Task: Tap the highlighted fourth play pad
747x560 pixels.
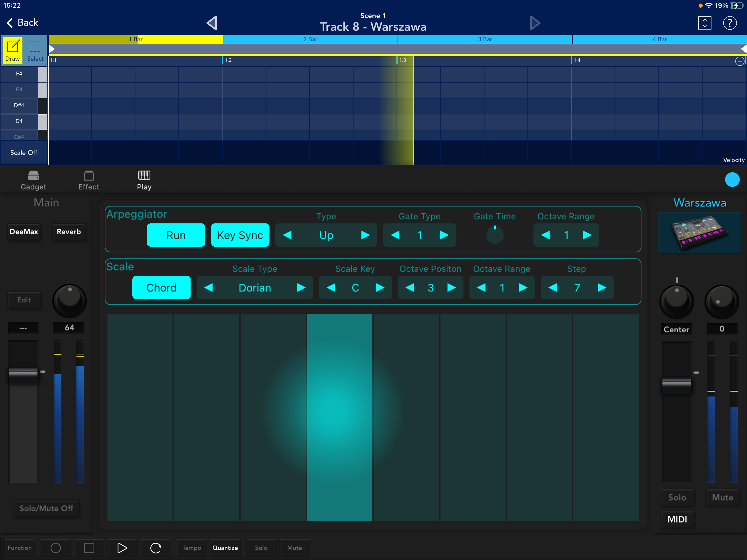Action: tap(340, 417)
